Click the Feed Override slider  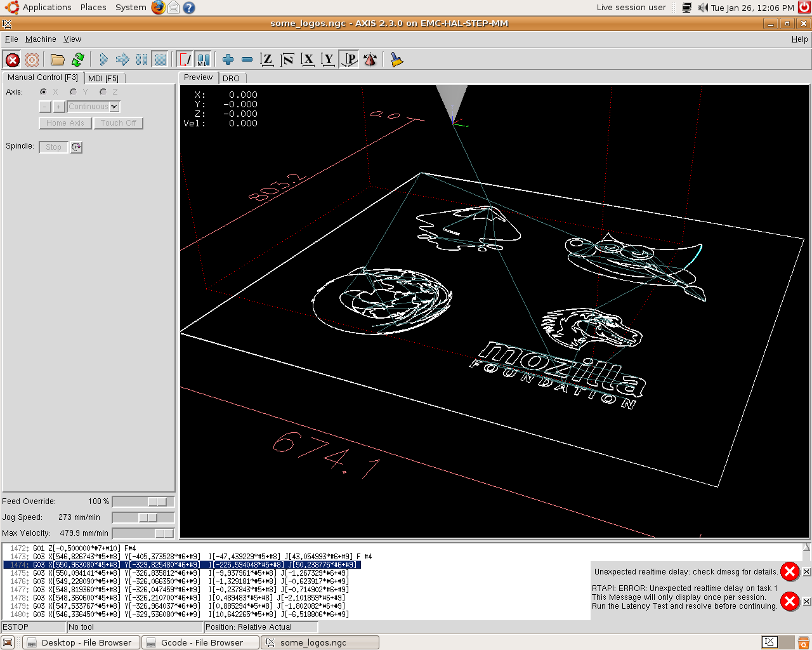[x=143, y=501]
